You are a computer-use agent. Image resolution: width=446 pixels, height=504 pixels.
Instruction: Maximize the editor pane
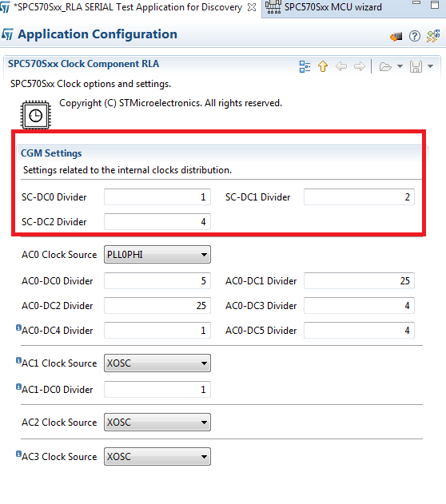[435, 5]
